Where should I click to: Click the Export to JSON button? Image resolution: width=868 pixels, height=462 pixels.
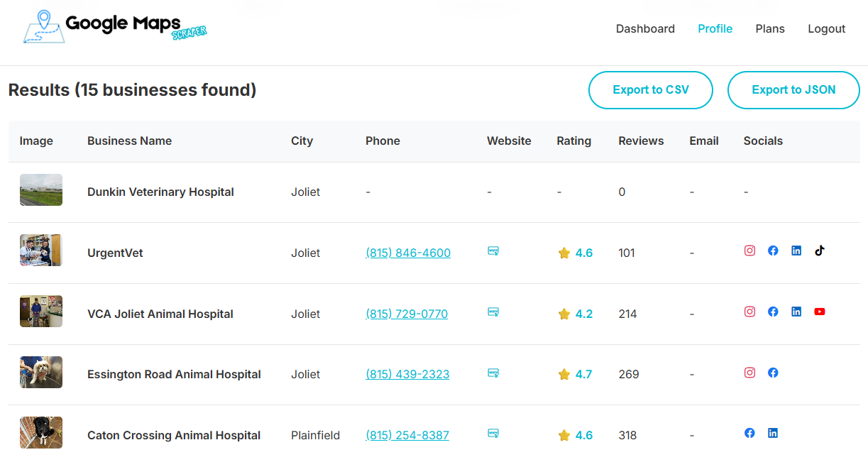tap(793, 90)
